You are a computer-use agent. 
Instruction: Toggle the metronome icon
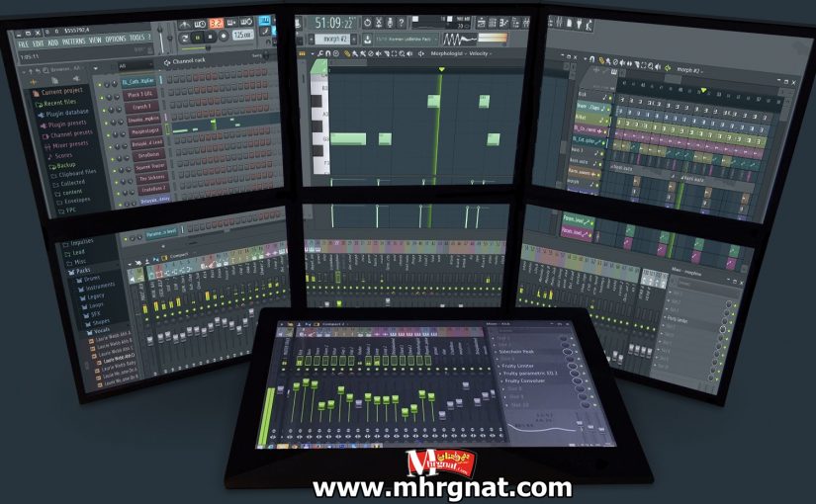(184, 25)
